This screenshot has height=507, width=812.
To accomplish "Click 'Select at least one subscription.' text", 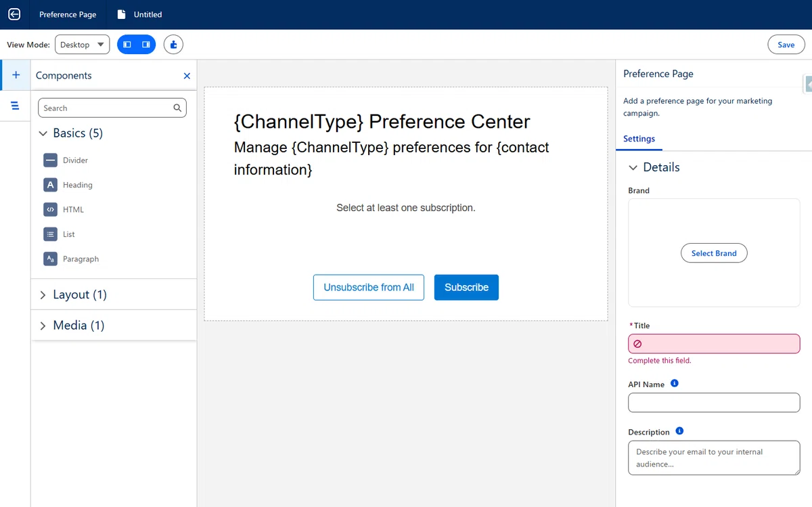I will pyautogui.click(x=406, y=208).
